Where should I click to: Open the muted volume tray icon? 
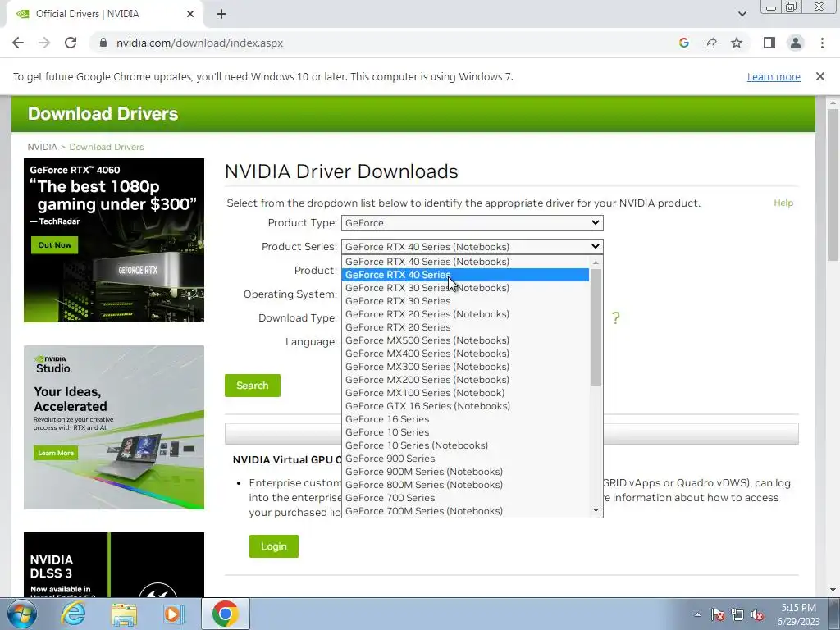757,615
